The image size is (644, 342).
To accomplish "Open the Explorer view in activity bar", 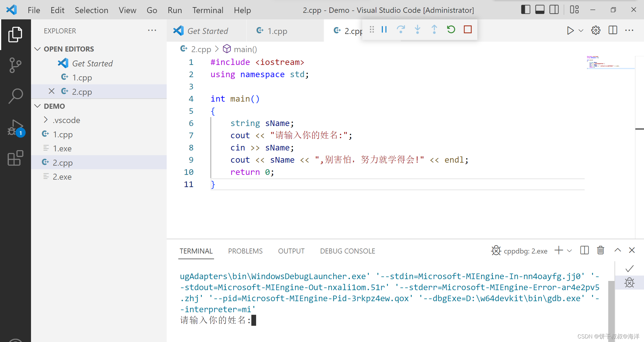I will (15, 34).
